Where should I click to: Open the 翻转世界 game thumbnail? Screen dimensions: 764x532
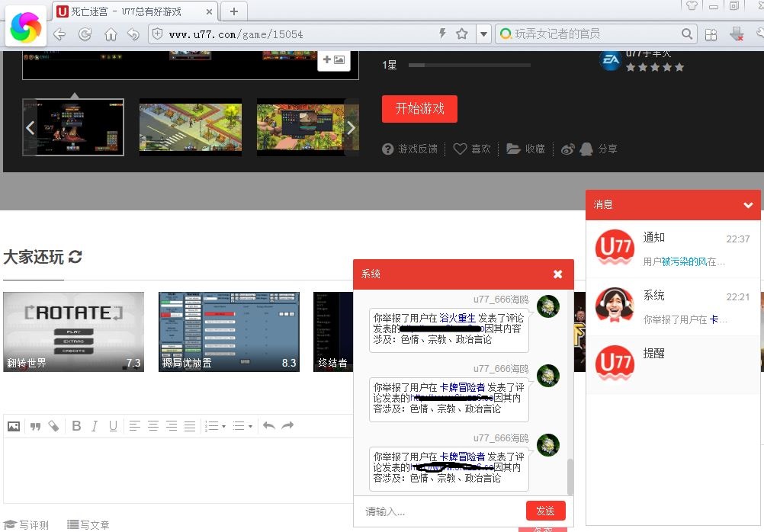click(73, 332)
